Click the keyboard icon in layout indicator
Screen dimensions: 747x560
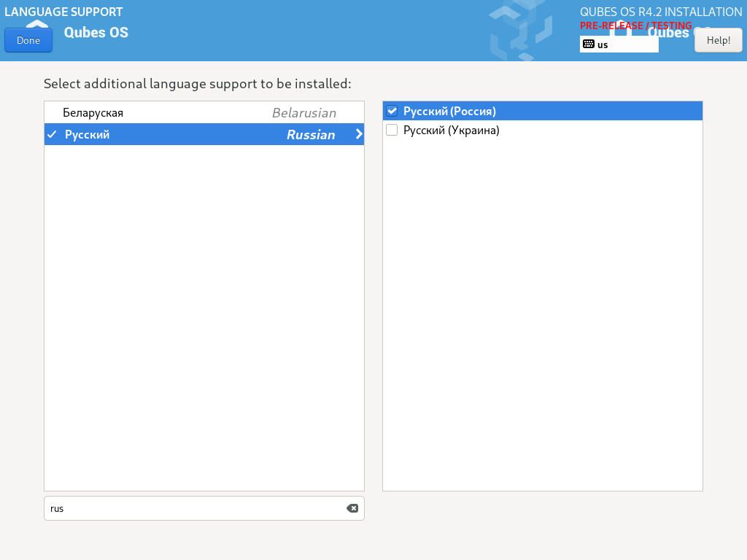click(x=589, y=44)
